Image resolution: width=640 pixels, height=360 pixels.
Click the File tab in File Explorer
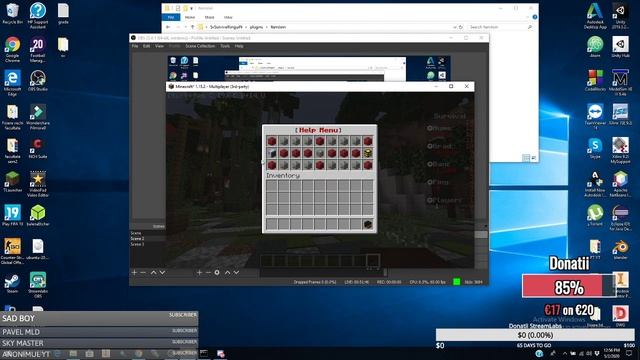click(171, 17)
